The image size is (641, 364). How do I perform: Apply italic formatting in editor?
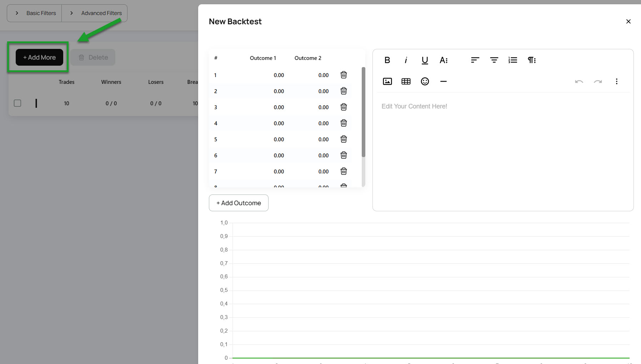(406, 60)
